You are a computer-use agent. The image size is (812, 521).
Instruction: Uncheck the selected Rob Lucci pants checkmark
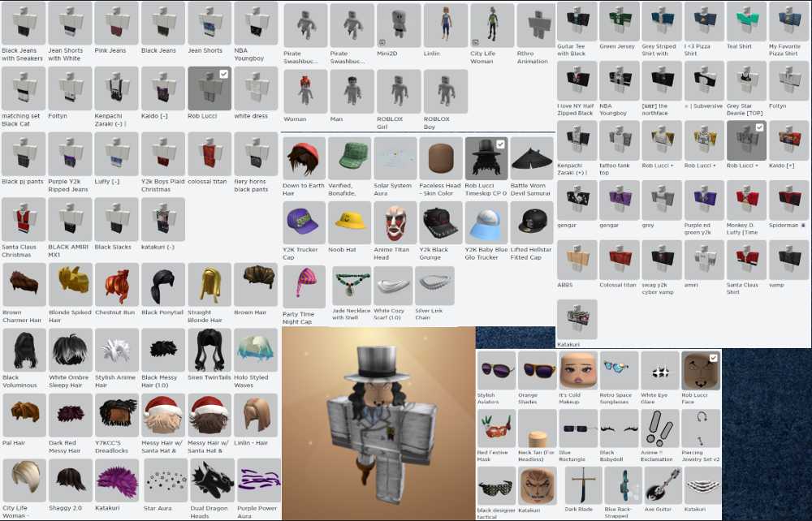224,75
